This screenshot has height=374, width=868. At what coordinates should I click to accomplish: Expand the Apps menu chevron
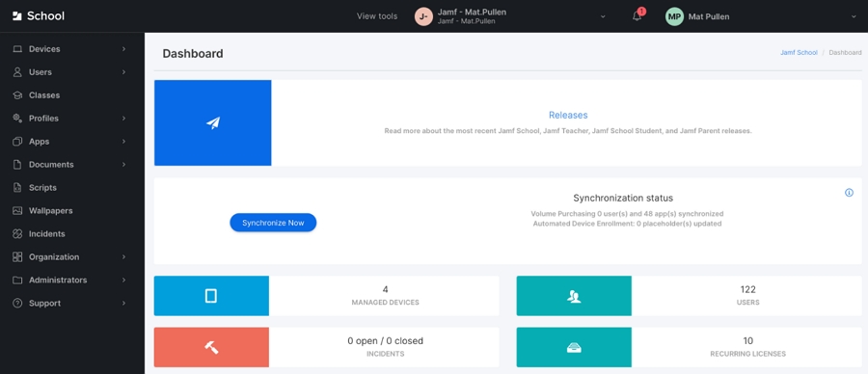point(124,142)
